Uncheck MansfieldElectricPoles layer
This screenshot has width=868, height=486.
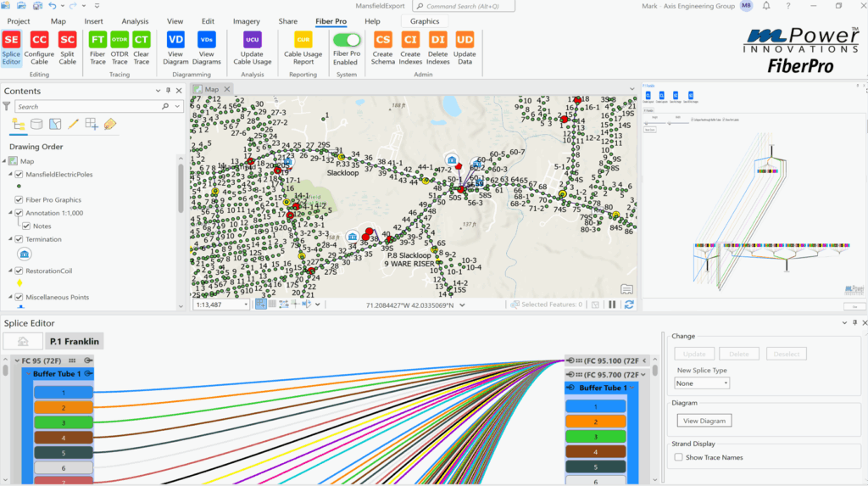(x=19, y=174)
